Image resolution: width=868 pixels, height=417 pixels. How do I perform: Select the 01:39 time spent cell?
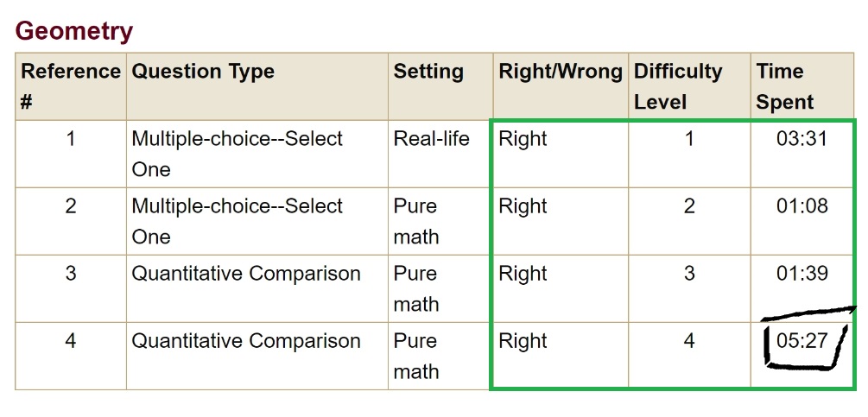pos(801,274)
